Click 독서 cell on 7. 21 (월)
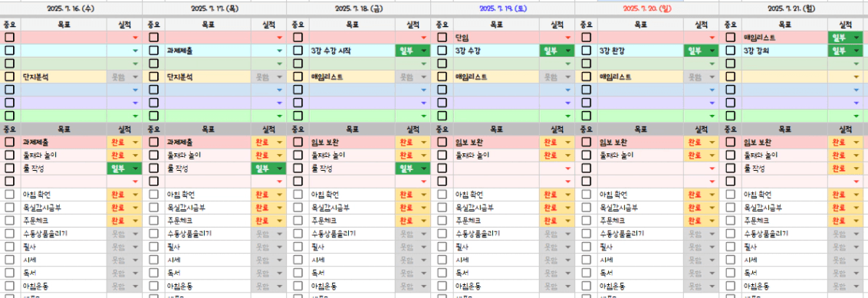The width and height of the screenshot is (868, 298). pyautogui.click(x=785, y=273)
